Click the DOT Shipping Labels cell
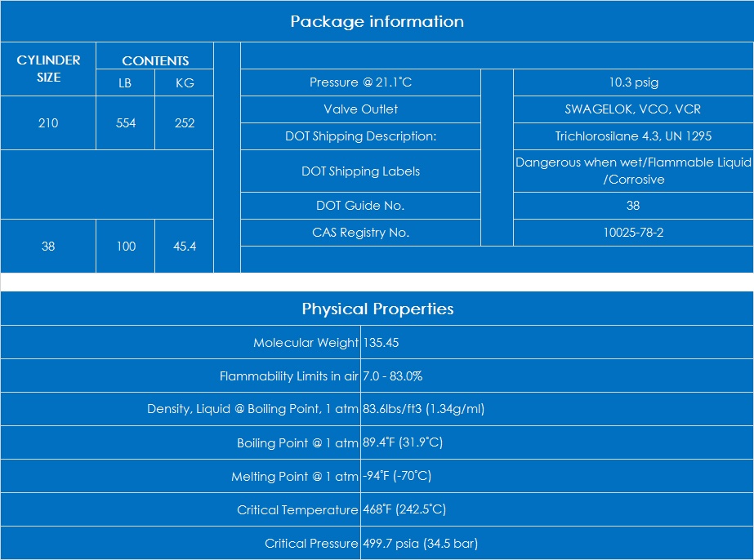 pyautogui.click(x=360, y=171)
